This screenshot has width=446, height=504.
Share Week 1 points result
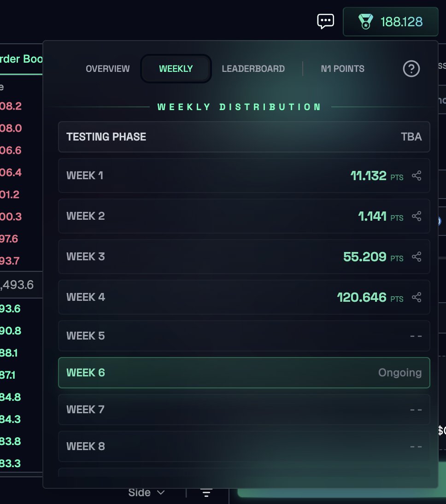[417, 176]
